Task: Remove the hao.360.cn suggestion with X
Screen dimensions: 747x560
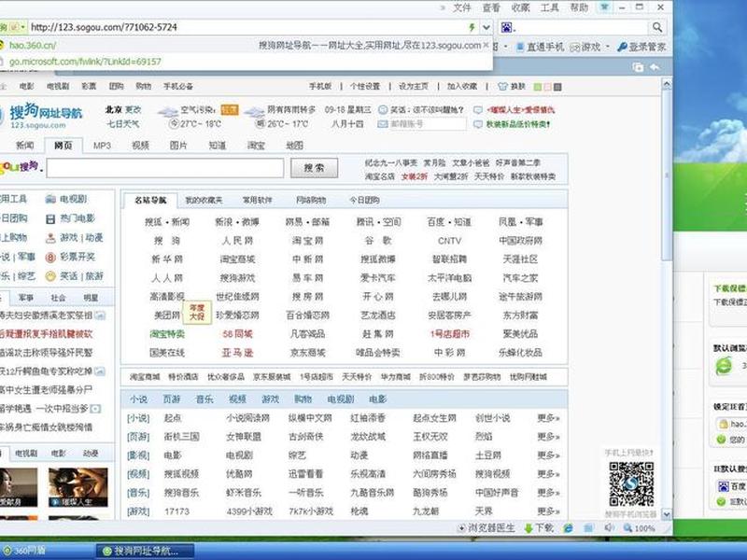Action: click(486, 45)
